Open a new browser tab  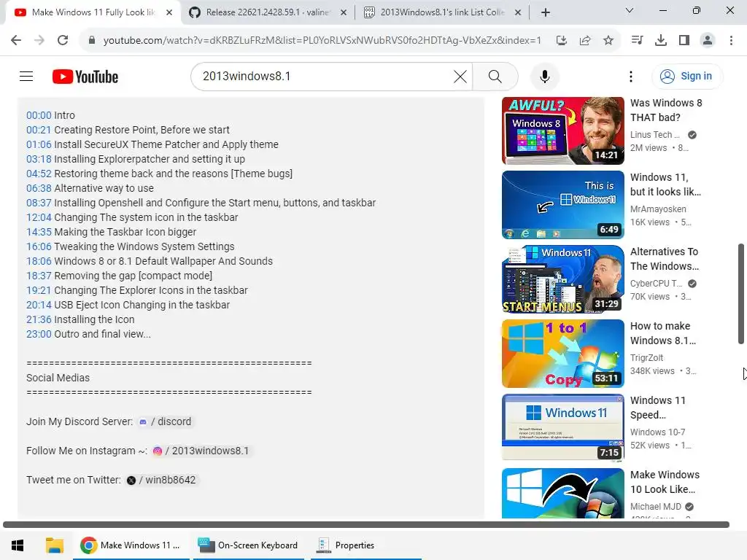tap(546, 12)
